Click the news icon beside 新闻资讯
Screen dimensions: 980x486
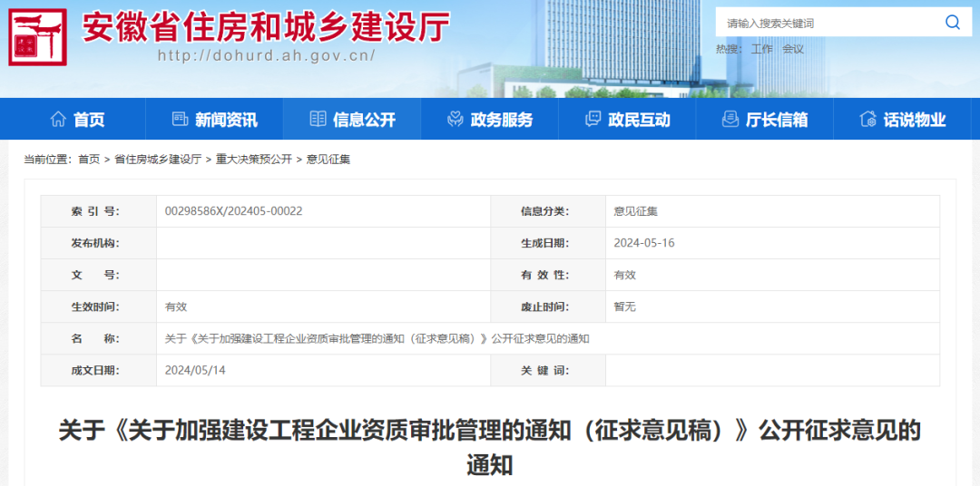[180, 119]
